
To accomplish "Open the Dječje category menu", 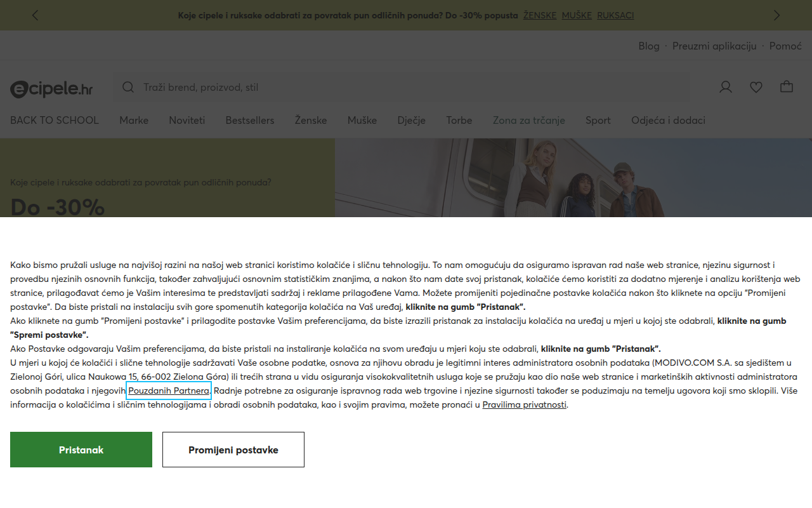I will point(412,120).
